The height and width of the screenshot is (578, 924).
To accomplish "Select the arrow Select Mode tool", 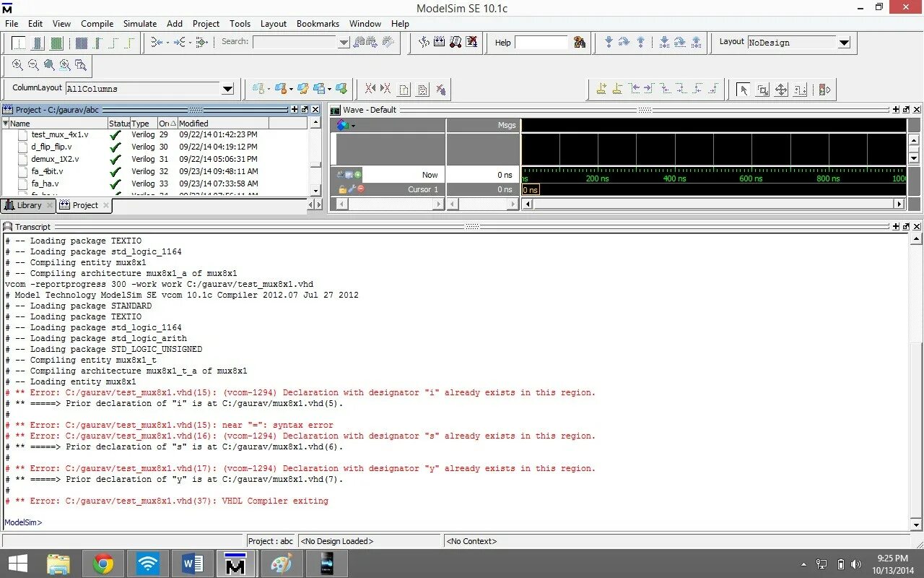I will (742, 90).
